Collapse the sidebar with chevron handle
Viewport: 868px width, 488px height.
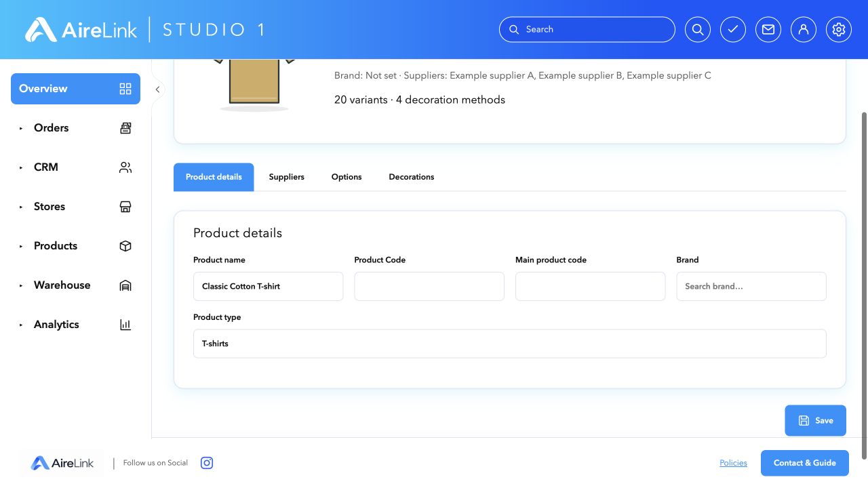pos(157,89)
